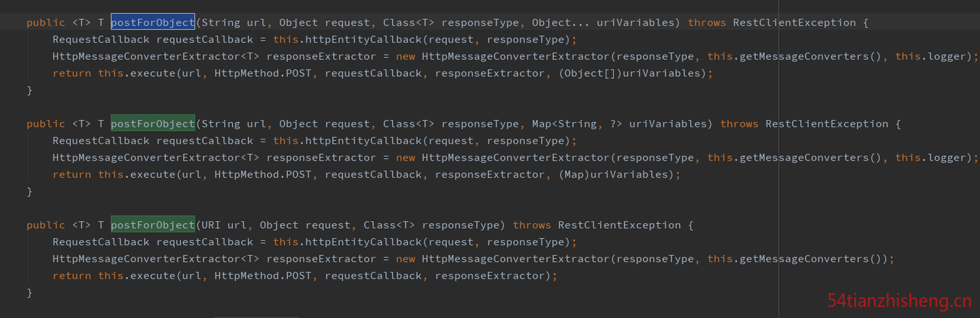Viewport: 980px width, 318px height.
Task: Click the 'public' keyword of the first method
Action: (x=46, y=22)
